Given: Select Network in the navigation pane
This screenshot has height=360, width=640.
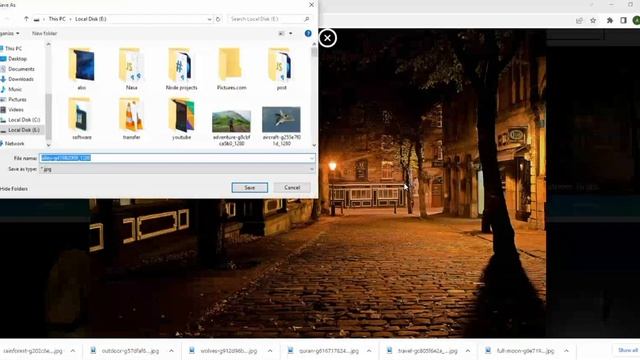Looking at the screenshot, I should point(13,144).
